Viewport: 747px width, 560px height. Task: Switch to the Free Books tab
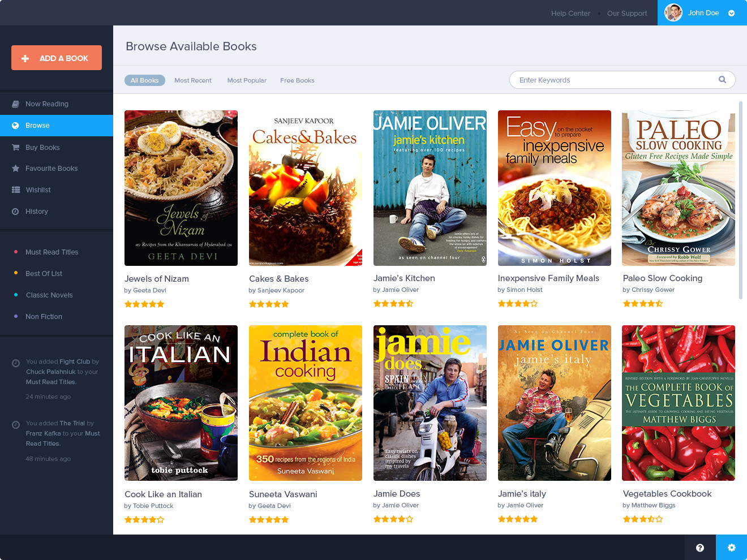[x=297, y=80]
